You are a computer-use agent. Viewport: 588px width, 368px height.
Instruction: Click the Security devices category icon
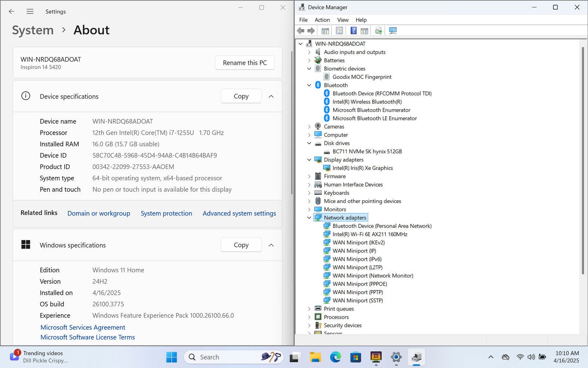pyautogui.click(x=318, y=325)
